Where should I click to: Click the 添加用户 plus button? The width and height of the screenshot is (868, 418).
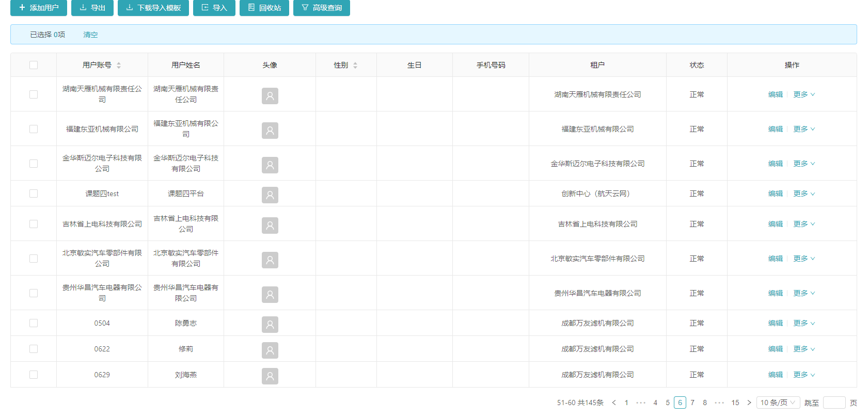(x=39, y=8)
